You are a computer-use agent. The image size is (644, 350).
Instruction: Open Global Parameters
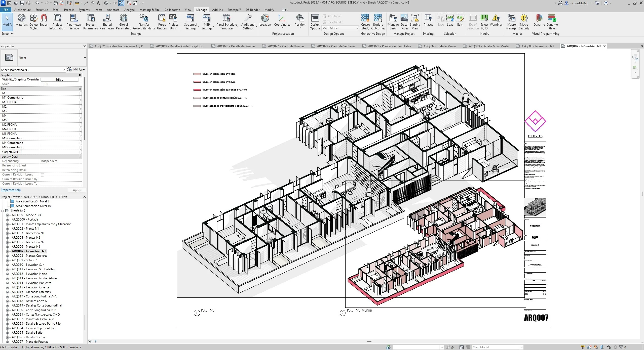coord(123,22)
